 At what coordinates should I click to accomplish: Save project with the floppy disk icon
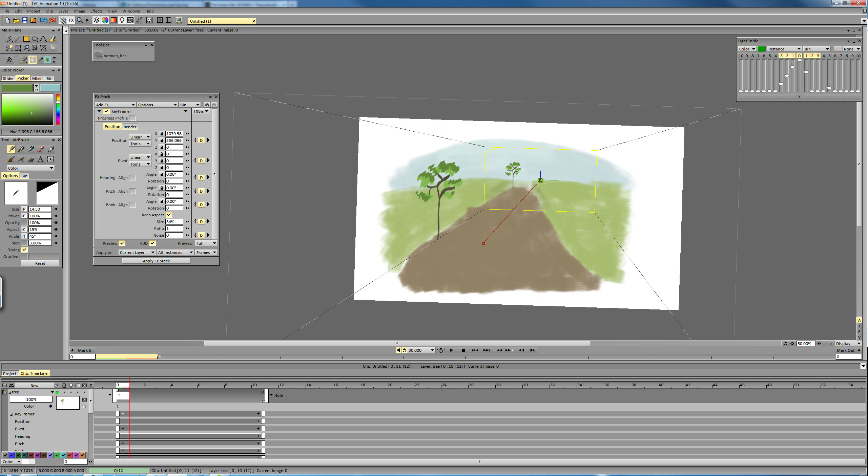coord(25,20)
